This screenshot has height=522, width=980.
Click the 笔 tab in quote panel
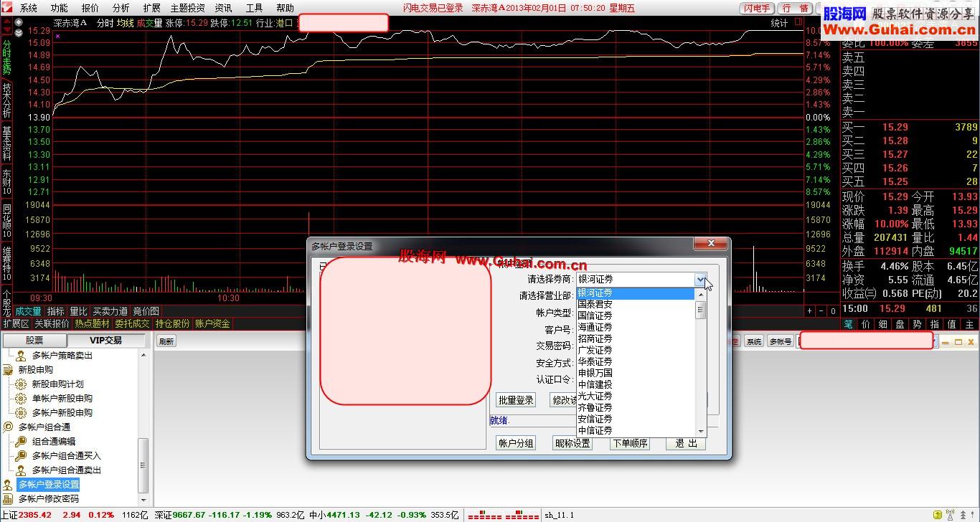click(x=849, y=324)
